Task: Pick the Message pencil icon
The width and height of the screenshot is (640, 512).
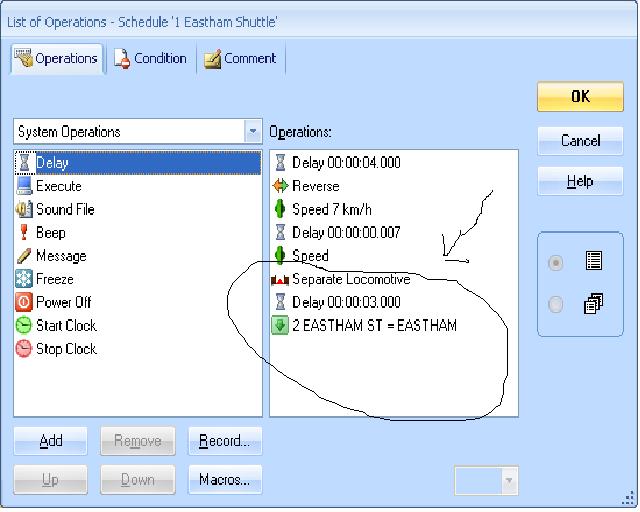Action: pyautogui.click(x=24, y=256)
